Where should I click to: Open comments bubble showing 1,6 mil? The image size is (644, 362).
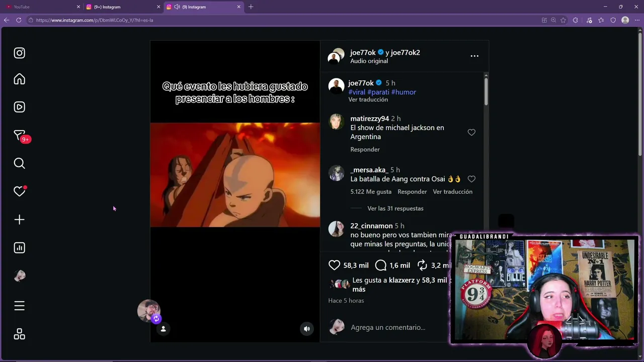click(381, 265)
